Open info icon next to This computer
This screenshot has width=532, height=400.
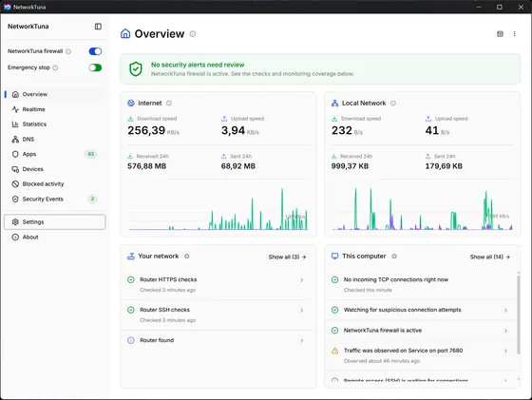[x=394, y=257]
